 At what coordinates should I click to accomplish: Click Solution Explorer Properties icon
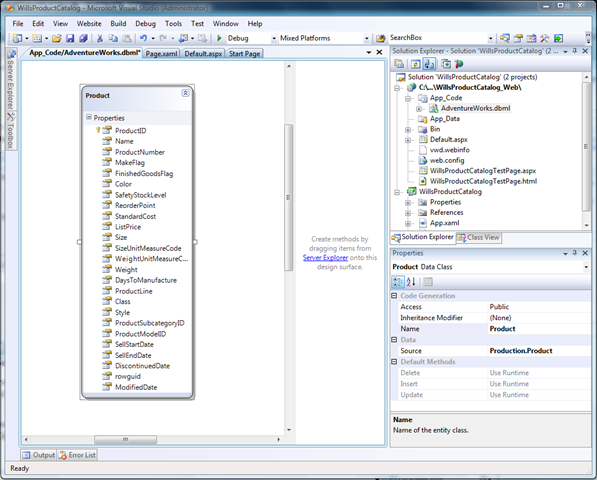click(x=399, y=64)
